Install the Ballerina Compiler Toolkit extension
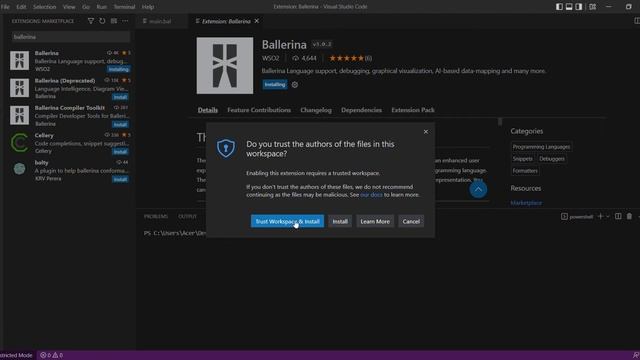This screenshot has width=640, height=360. coord(120,124)
